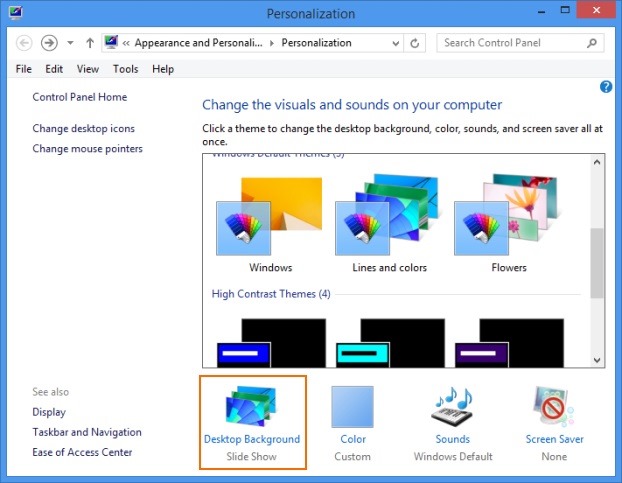Open the Display link under See also
This screenshot has height=483, width=622.
(x=49, y=412)
